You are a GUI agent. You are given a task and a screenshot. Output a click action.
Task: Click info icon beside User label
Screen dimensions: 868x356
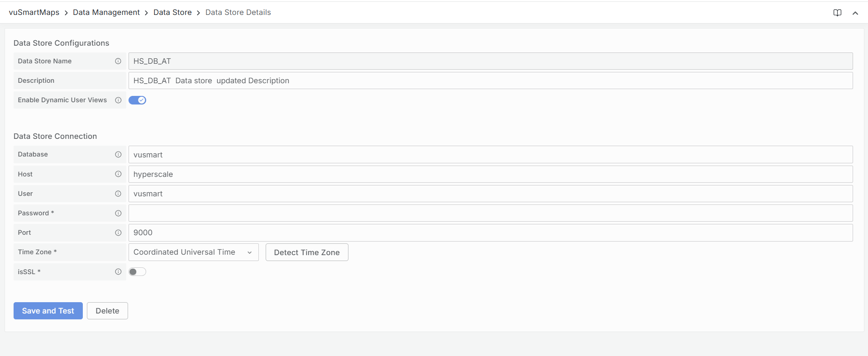pos(118,194)
